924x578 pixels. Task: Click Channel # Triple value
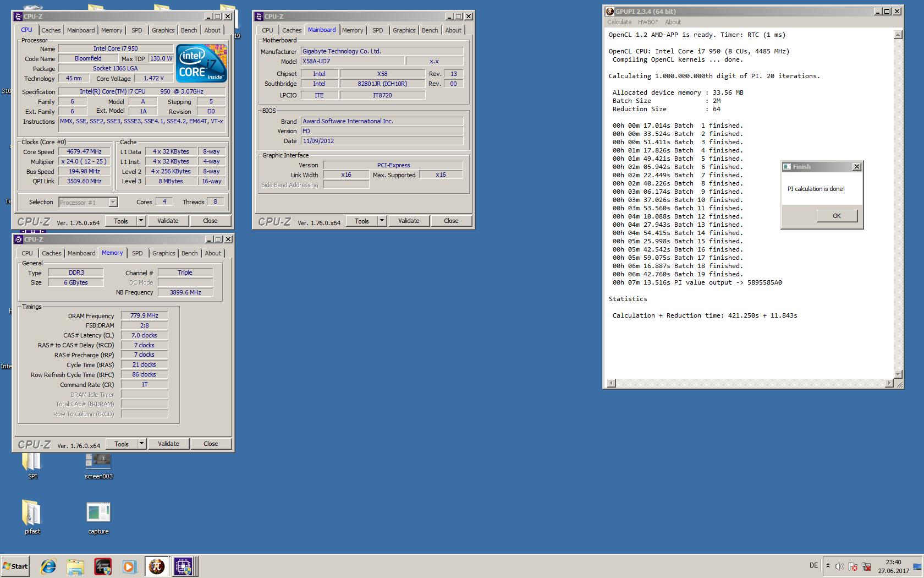[185, 272]
